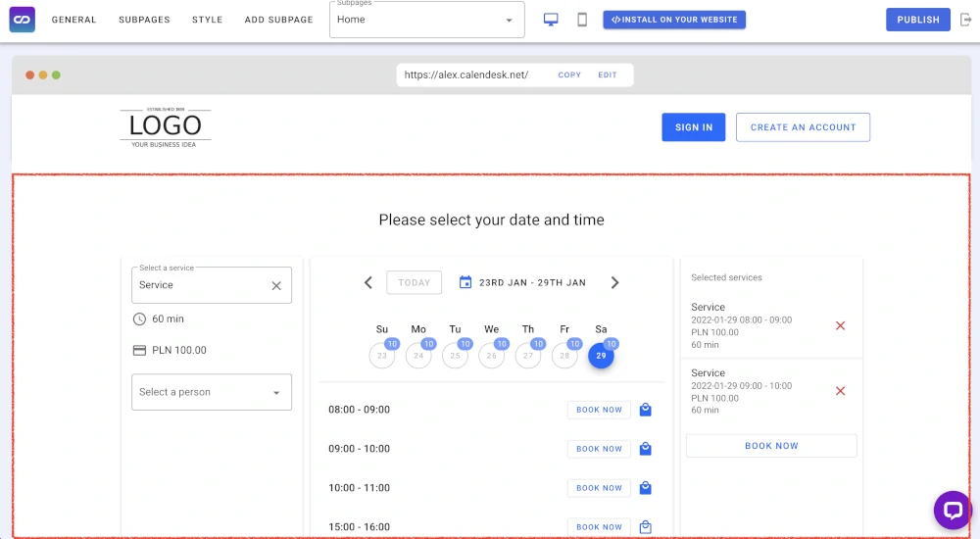Viewport: 980px width, 539px height.
Task: Copy the site URL with COPY
Action: click(x=569, y=75)
